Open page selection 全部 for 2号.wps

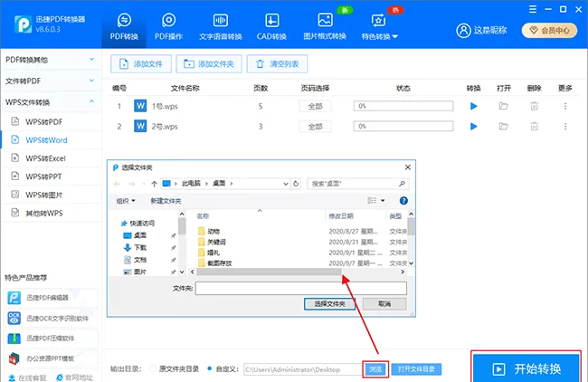click(316, 127)
